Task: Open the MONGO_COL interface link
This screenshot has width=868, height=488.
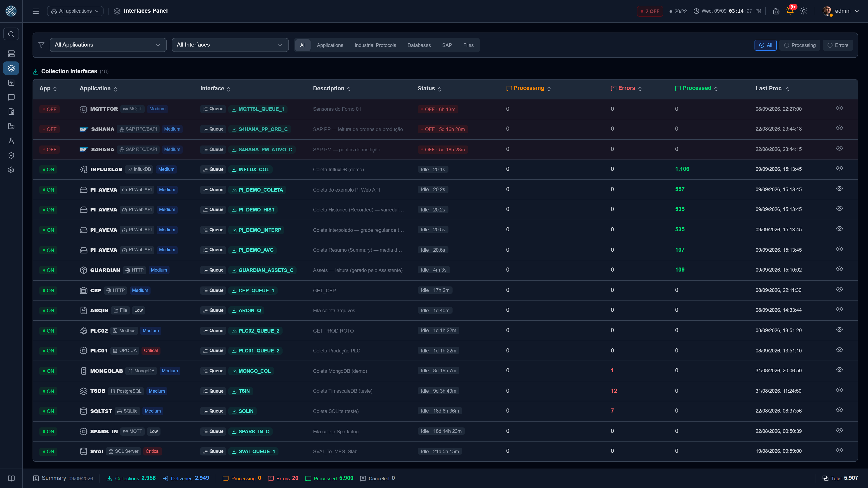Action: (x=251, y=371)
